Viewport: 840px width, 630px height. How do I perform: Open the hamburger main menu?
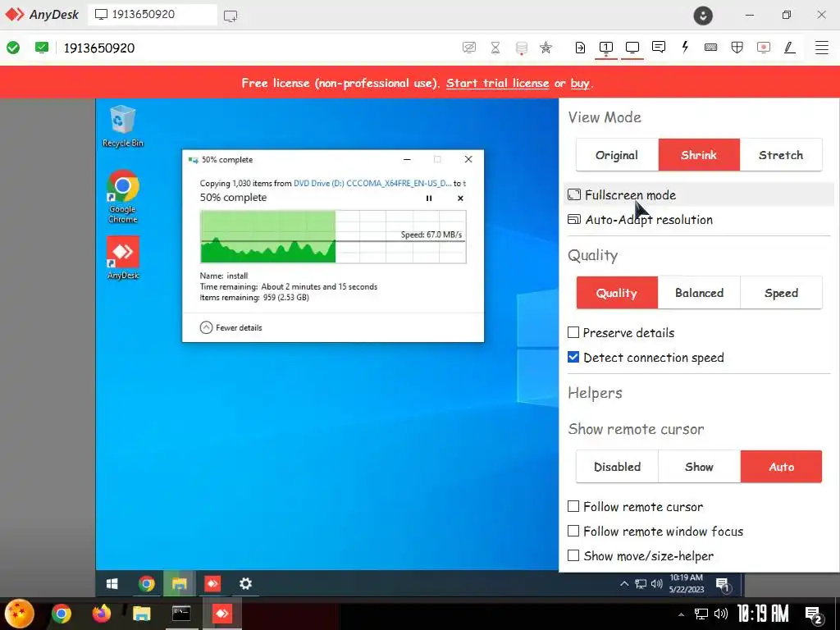(x=822, y=48)
